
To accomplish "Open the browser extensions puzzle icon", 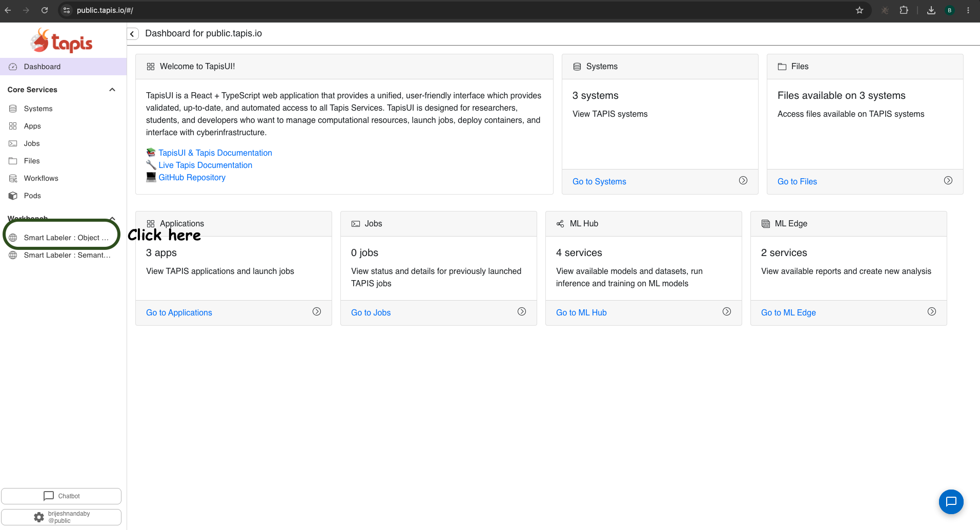I will click(904, 10).
